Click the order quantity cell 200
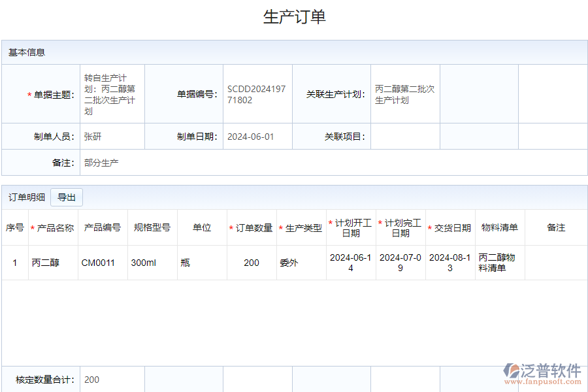 (252, 263)
